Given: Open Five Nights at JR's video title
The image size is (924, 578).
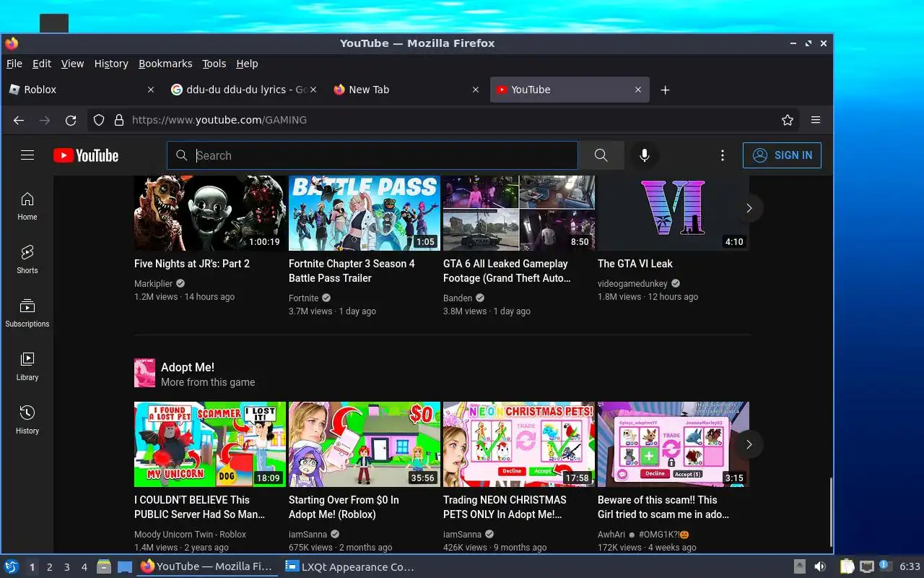Looking at the screenshot, I should 192,264.
